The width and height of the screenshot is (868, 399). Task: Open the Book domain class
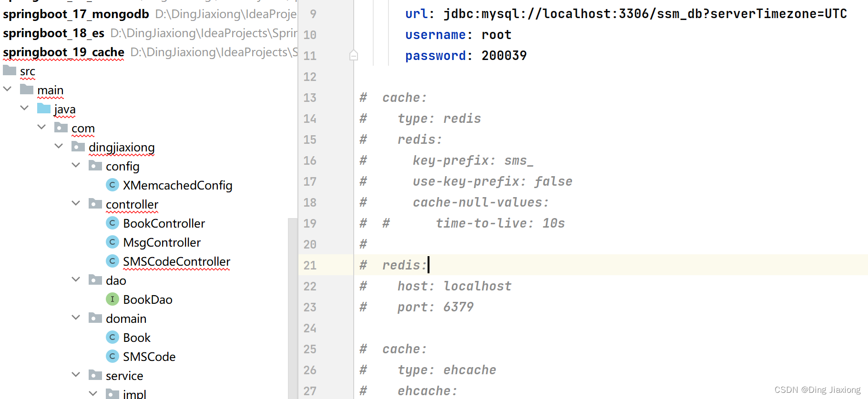(137, 338)
